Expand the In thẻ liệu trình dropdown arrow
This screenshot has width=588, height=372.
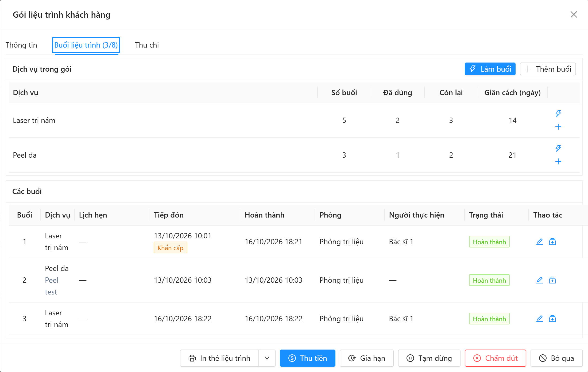pos(267,358)
